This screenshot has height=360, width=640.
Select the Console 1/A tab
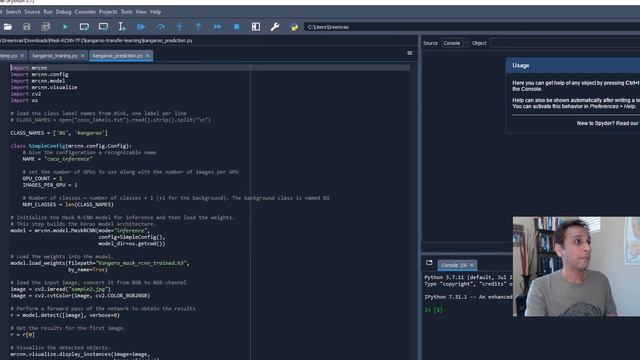pyautogui.click(x=453, y=265)
